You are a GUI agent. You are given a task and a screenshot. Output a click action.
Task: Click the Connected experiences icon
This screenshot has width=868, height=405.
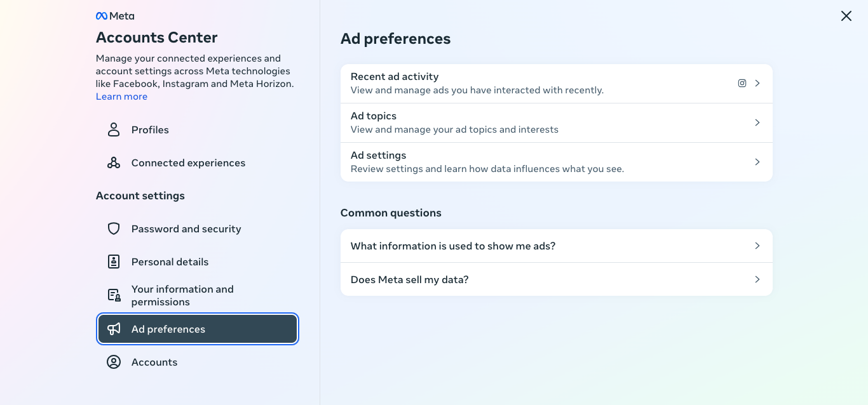tap(113, 163)
